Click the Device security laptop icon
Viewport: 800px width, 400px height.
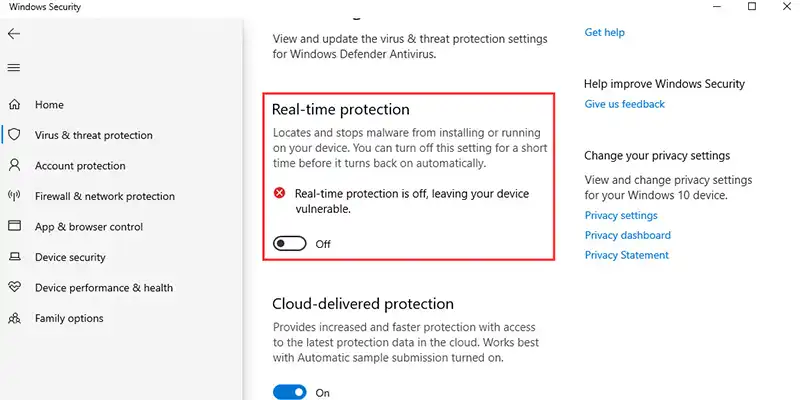point(15,257)
